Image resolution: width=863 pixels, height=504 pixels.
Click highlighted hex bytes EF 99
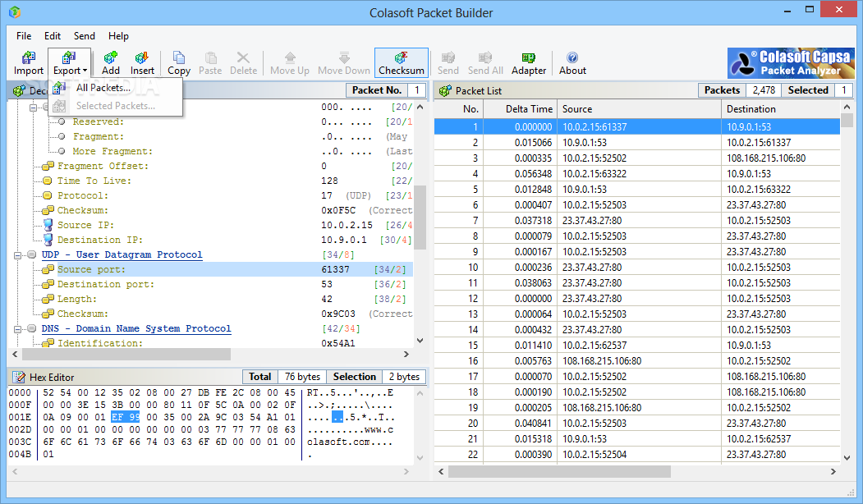126,417
